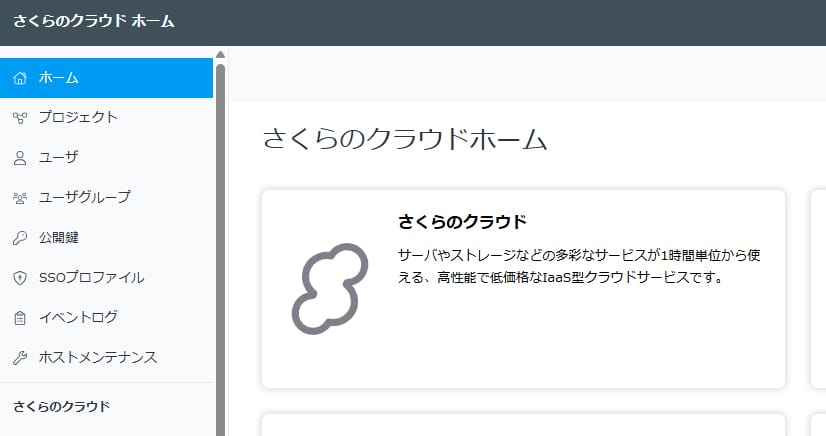Click the さくらのクラウド logo in the card
The height and width of the screenshot is (436, 826).
coord(323,288)
